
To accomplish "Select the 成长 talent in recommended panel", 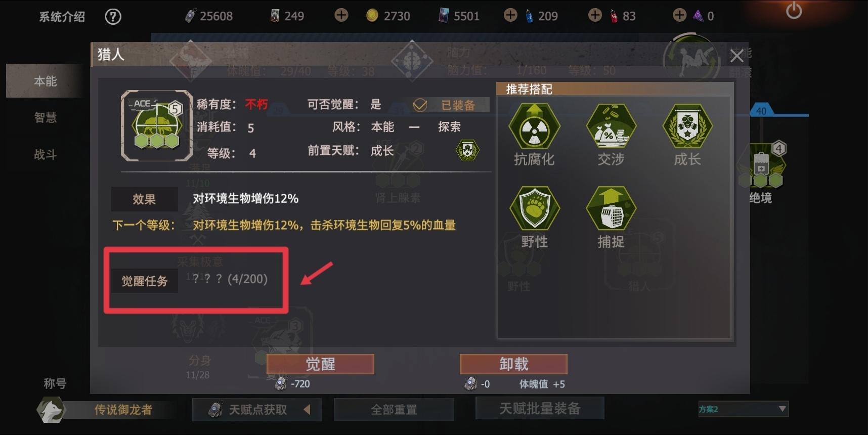I will 687,126.
